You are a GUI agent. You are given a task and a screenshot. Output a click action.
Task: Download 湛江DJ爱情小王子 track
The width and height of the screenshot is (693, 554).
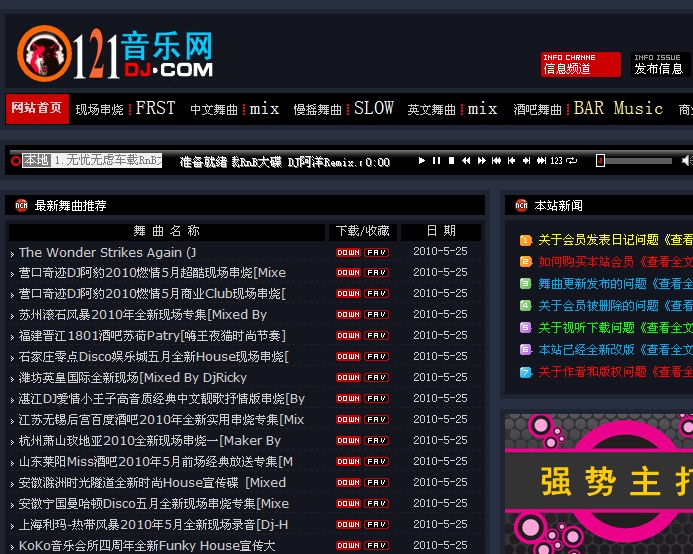pyautogui.click(x=348, y=398)
